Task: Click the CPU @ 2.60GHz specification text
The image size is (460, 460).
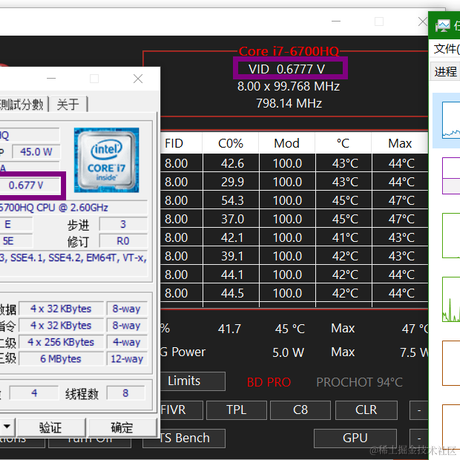Action: coord(72,208)
